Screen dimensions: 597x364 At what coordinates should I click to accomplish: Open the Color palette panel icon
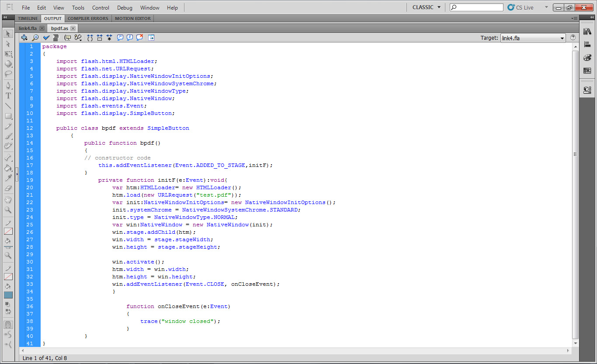(x=587, y=58)
